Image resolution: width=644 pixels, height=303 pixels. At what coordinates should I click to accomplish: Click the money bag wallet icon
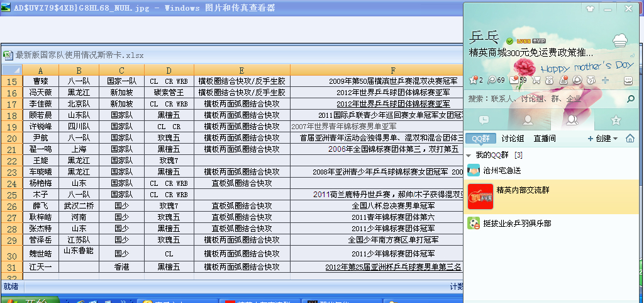click(549, 80)
